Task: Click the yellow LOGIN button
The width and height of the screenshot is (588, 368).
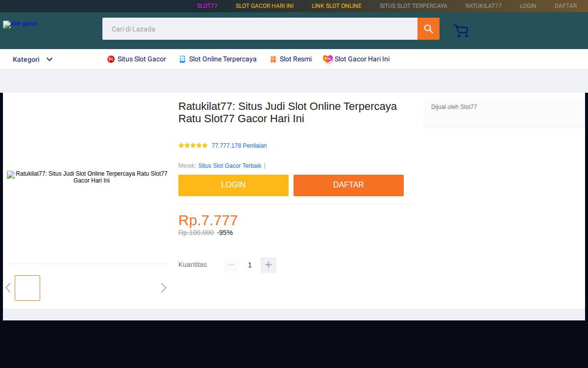Action: tap(233, 185)
